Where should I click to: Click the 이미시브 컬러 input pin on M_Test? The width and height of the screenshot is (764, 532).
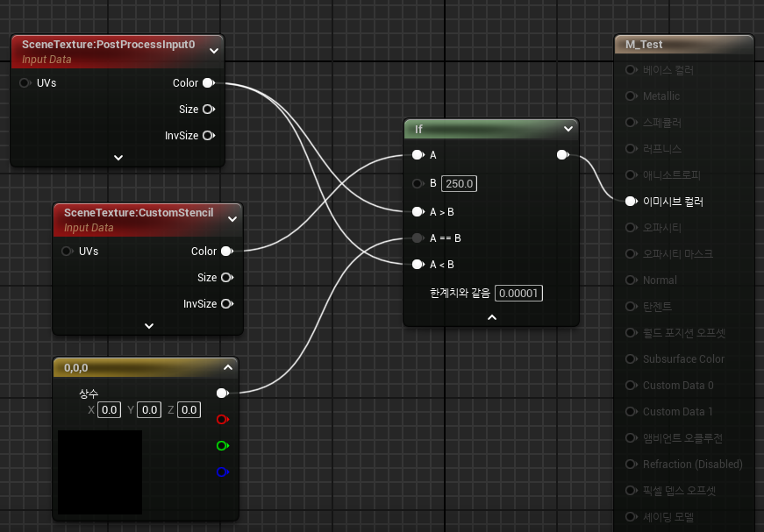(632, 201)
